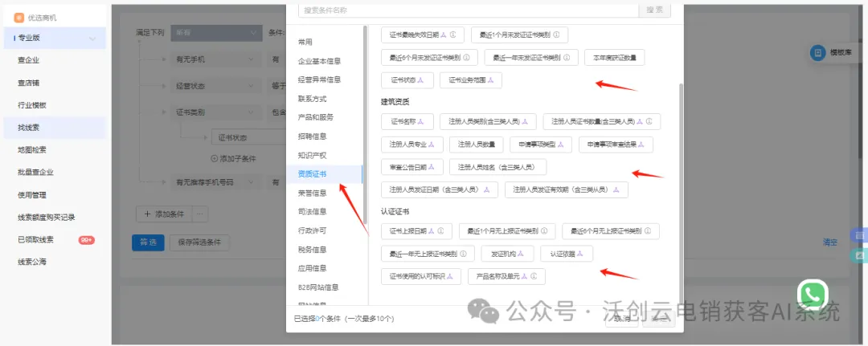Select the 经营异常信息 category
The width and height of the screenshot is (868, 346).
[x=319, y=79]
